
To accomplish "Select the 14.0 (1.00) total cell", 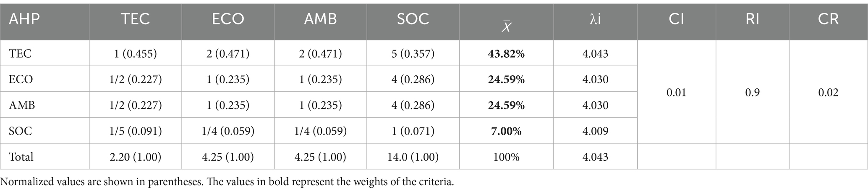I will click(413, 157).
